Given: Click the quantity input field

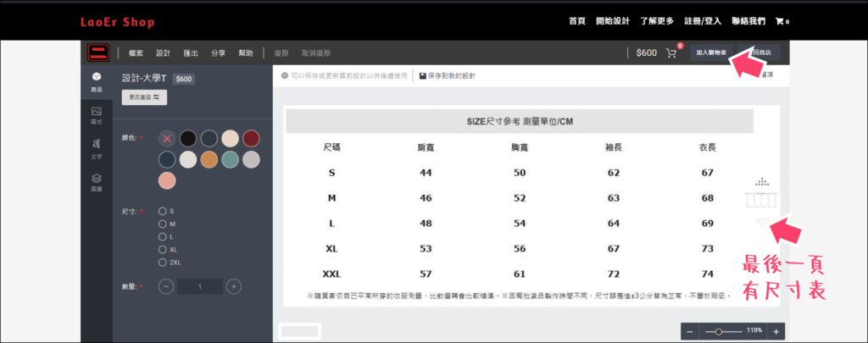Looking at the screenshot, I should tap(200, 286).
